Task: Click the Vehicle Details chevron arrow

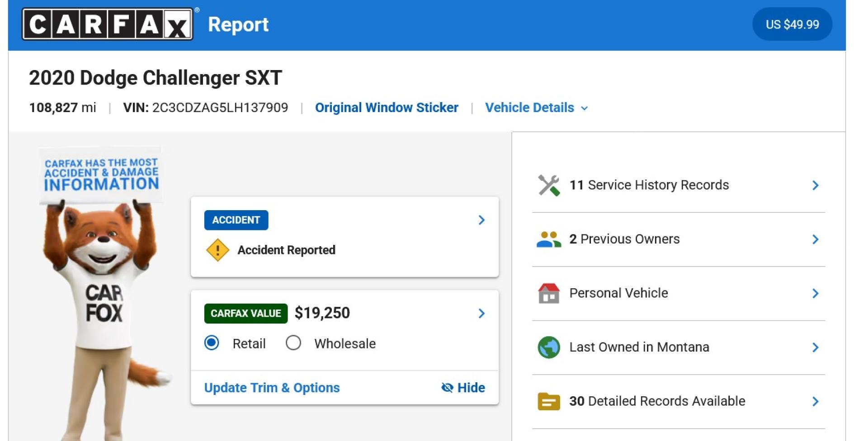Action: pos(584,108)
